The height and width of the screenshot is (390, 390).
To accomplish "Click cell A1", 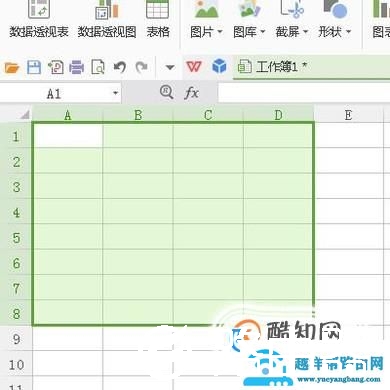I will click(x=68, y=136).
